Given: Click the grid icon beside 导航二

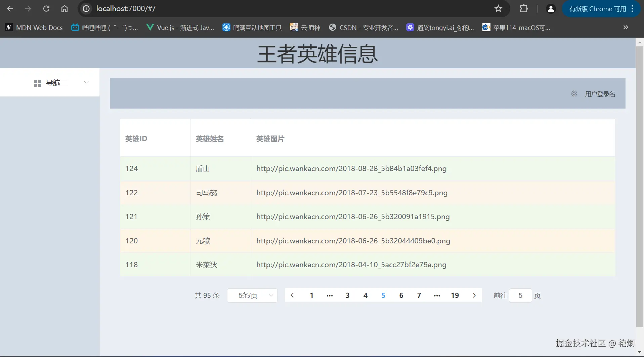Looking at the screenshot, I should pos(37,83).
